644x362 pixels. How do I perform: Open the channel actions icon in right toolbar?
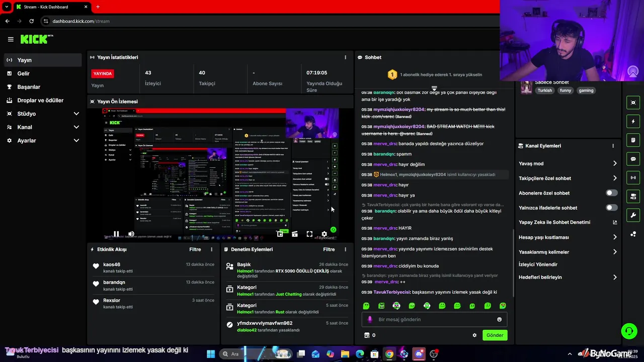(633, 196)
